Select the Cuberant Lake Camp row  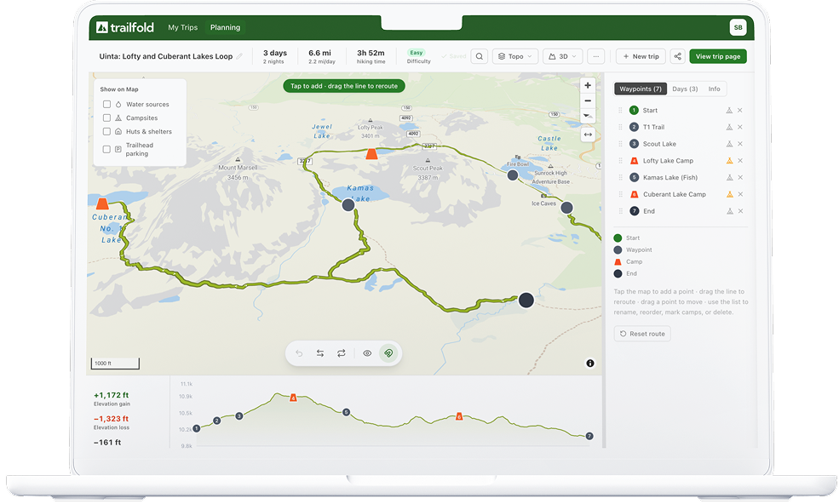coord(680,194)
